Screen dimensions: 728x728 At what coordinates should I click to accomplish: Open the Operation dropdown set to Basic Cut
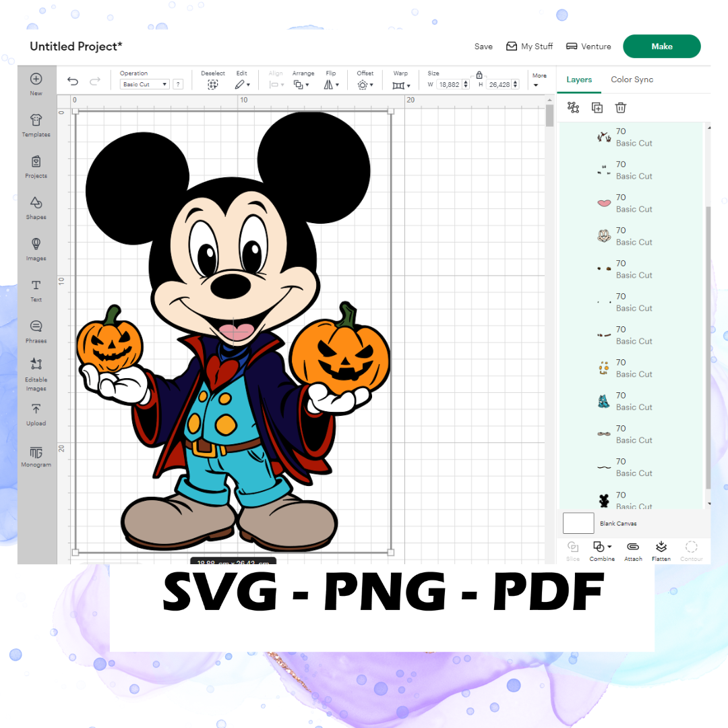pyautogui.click(x=144, y=84)
